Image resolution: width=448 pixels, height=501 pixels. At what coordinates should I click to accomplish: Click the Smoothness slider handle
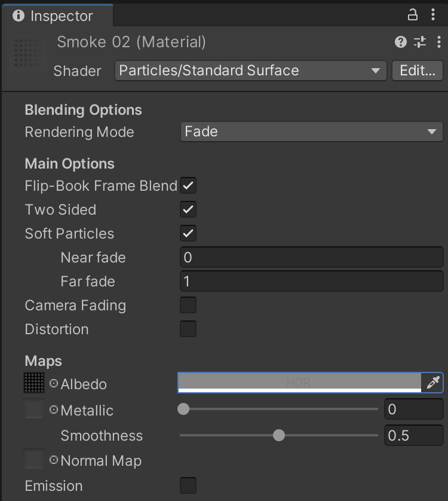pos(279,435)
